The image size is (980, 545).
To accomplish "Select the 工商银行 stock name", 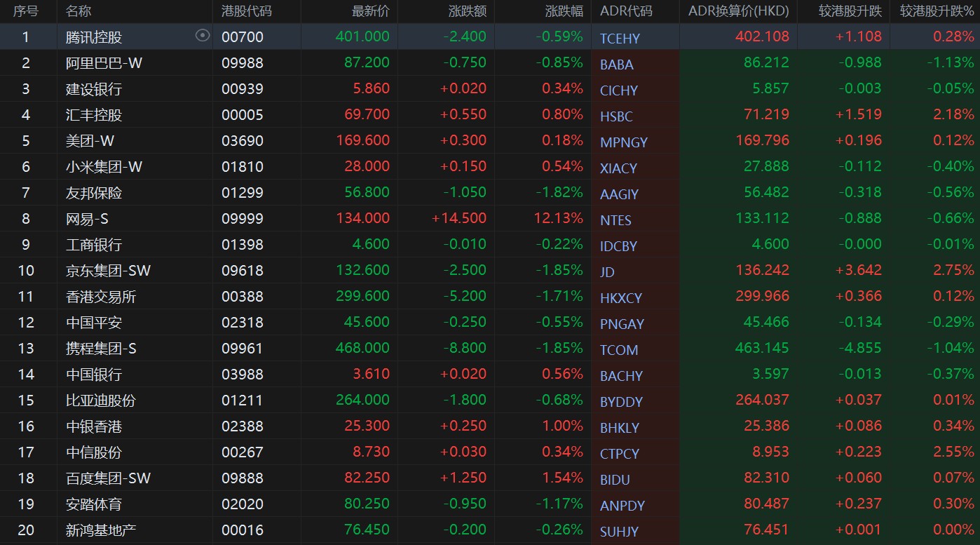I will point(94,245).
